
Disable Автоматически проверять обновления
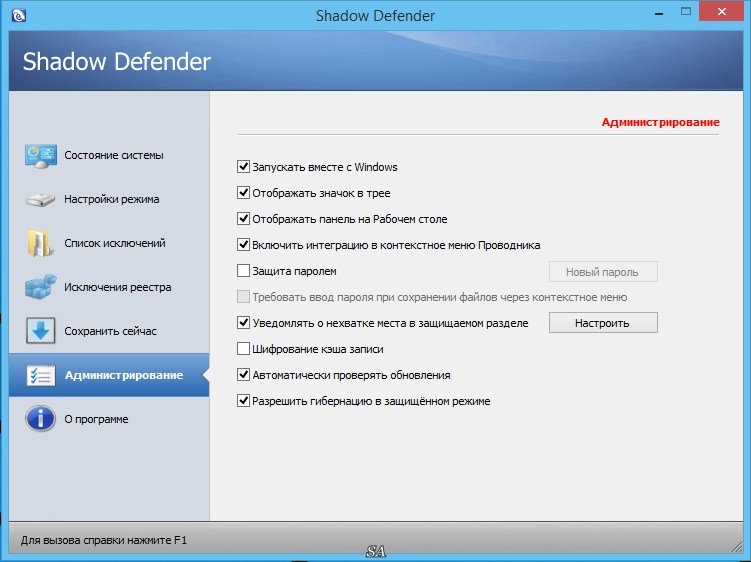click(243, 375)
